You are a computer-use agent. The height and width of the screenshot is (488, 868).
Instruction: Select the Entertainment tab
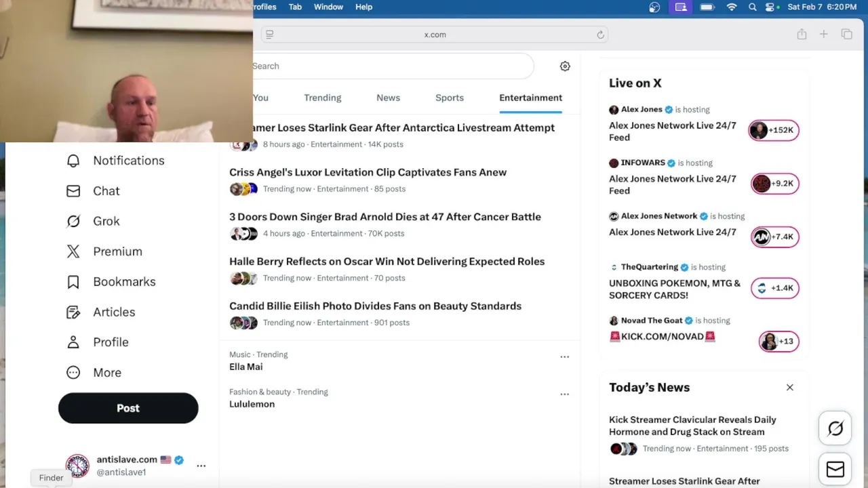(531, 98)
